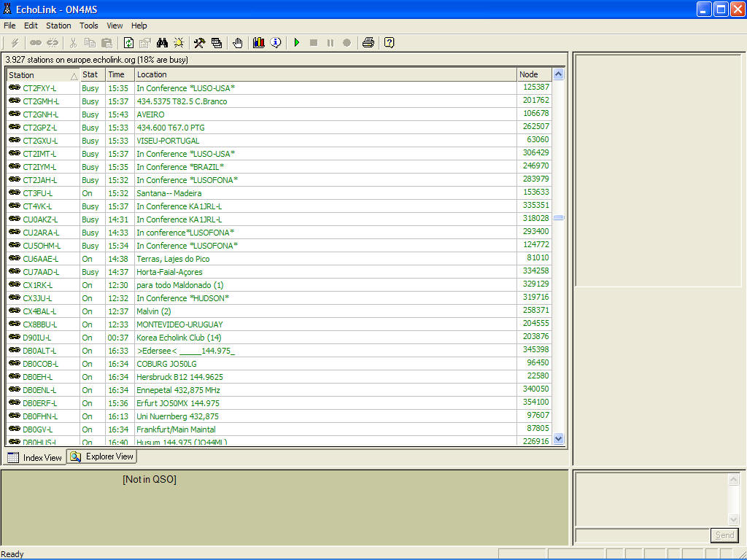The width and height of the screenshot is (747, 560).
Task: Sort by the Time column header
Action: tap(120, 75)
